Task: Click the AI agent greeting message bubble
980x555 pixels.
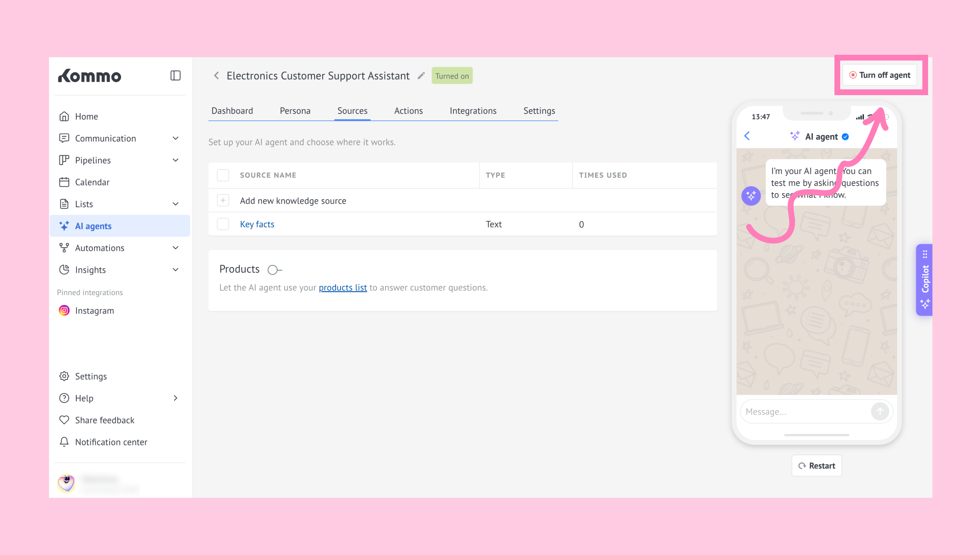Action: click(826, 183)
